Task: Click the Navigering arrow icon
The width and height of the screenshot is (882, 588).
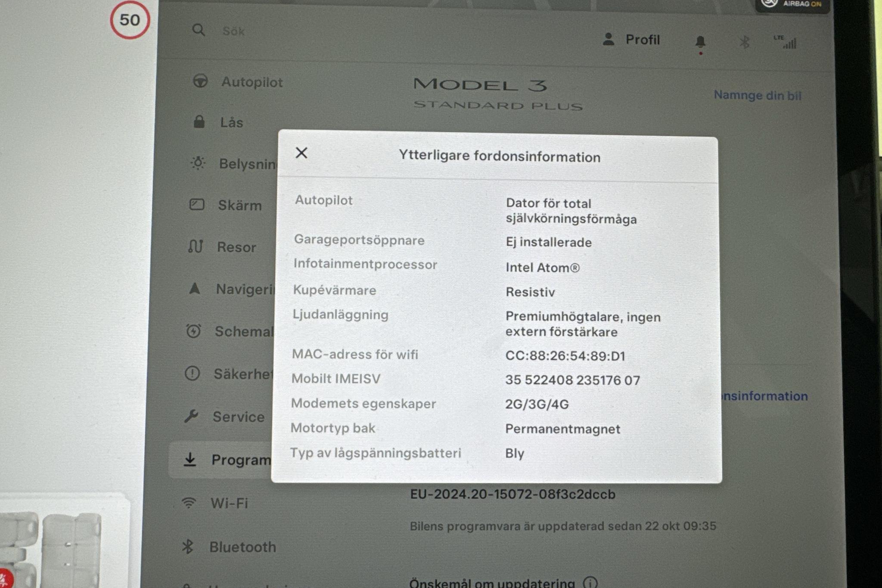Action: pos(194,288)
